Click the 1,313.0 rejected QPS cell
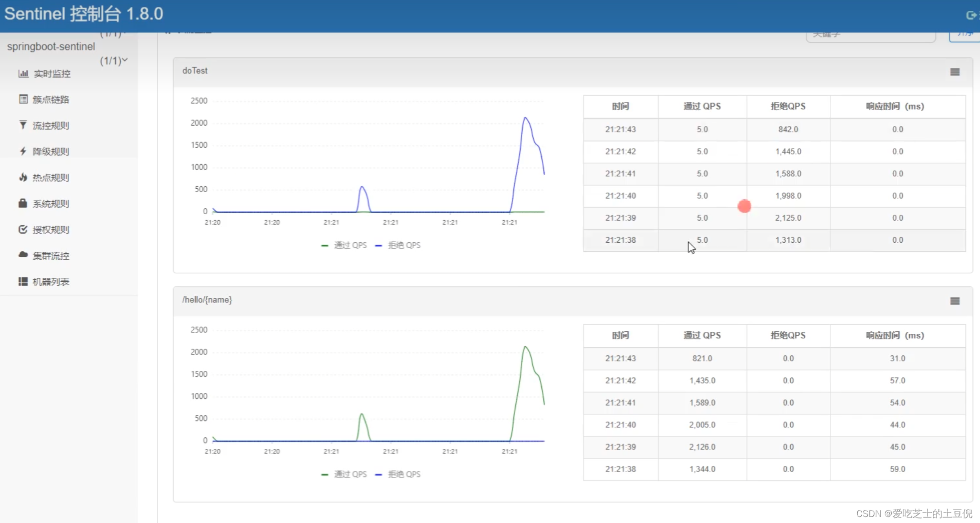The height and width of the screenshot is (523, 980). [x=788, y=240]
